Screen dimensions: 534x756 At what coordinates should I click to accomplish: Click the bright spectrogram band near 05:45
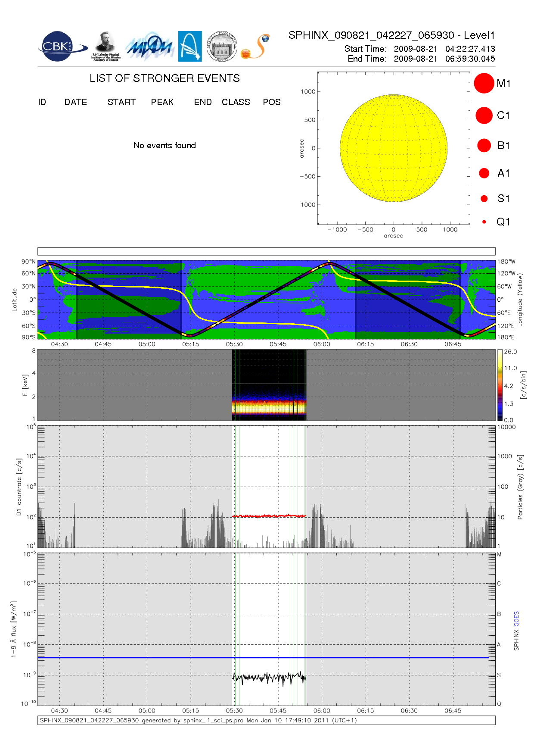tap(278, 407)
